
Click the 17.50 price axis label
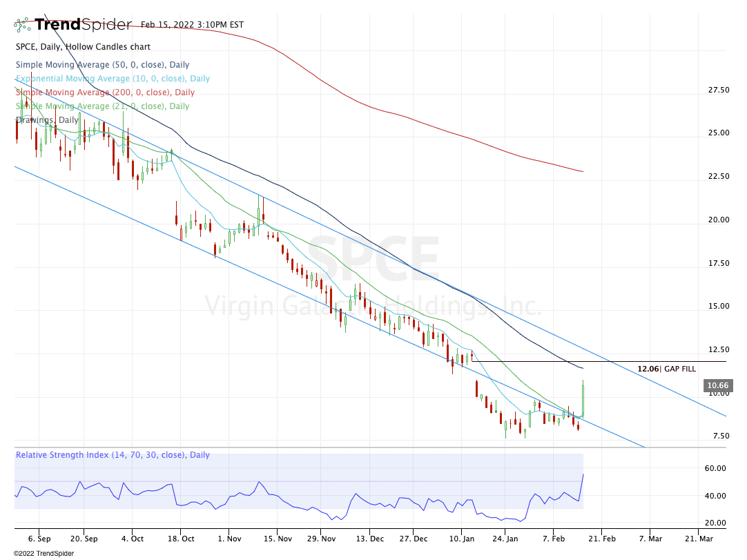(719, 263)
